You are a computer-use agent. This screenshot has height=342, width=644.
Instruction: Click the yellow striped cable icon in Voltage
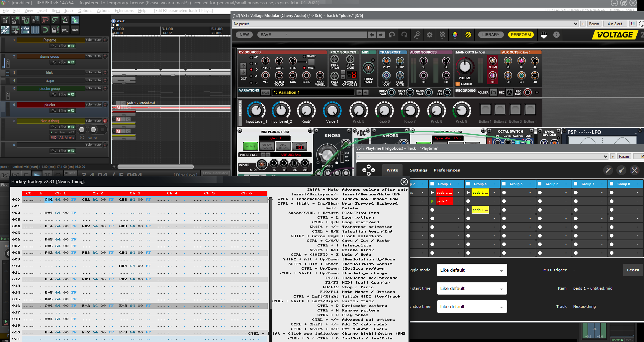pos(468,35)
